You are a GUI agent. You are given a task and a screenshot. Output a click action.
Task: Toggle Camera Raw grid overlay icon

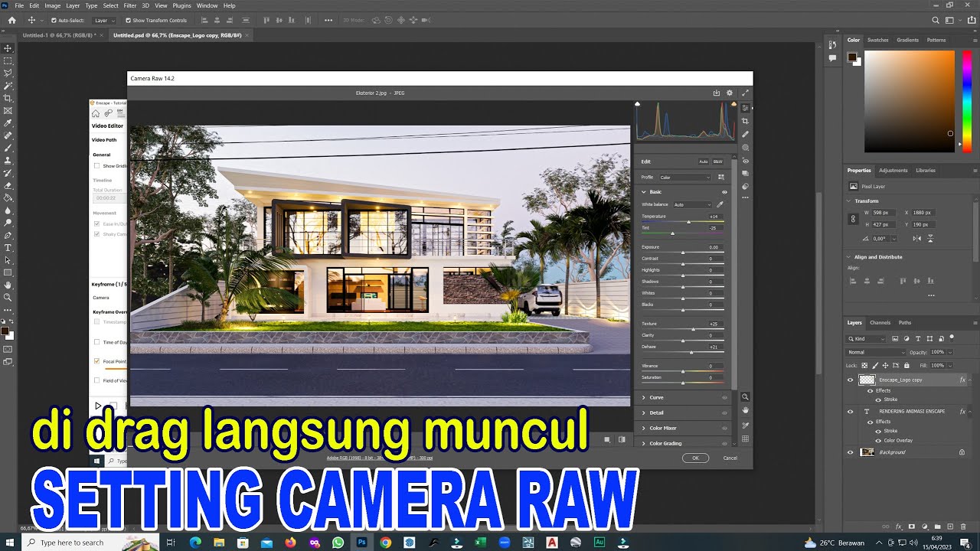coord(745,439)
